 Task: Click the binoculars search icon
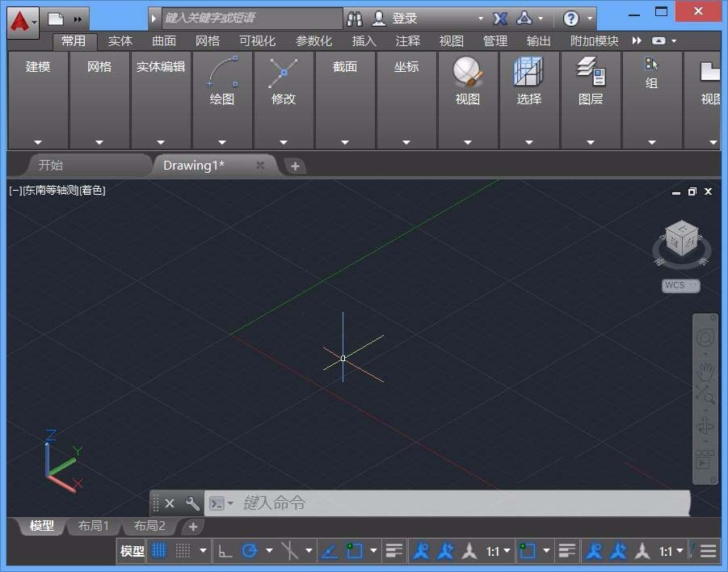354,19
